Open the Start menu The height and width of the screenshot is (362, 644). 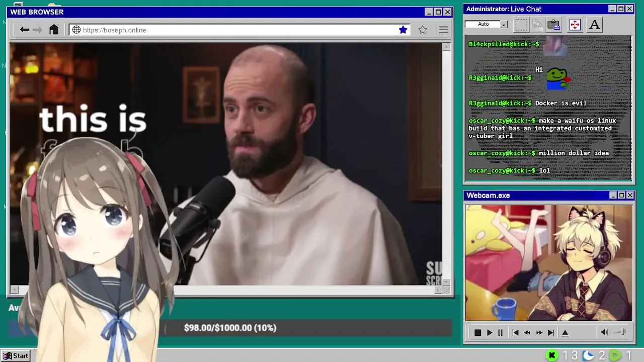pyautogui.click(x=16, y=356)
